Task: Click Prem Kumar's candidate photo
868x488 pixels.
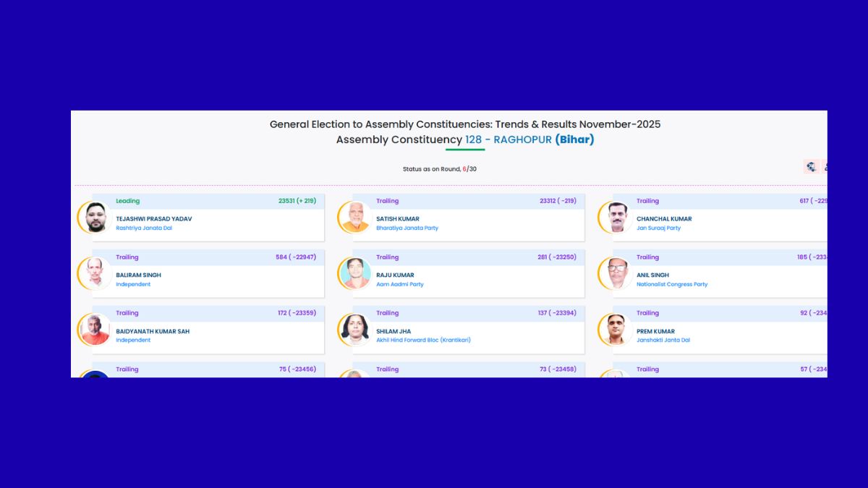Action: click(617, 330)
